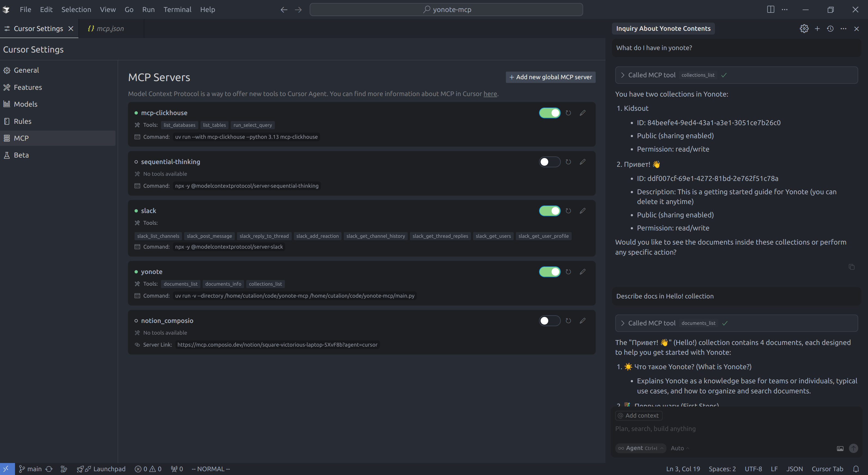Switch to the mcp.json tab
Image resolution: width=868 pixels, height=475 pixels.
(x=110, y=29)
